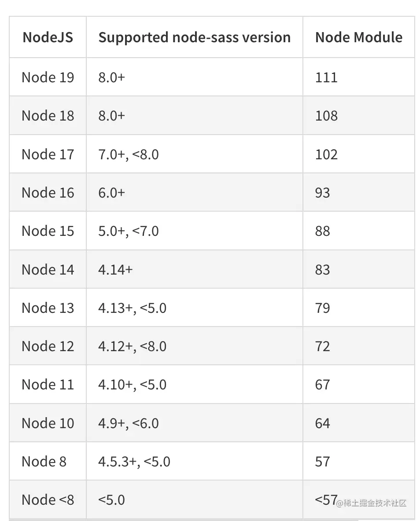Viewport: 420px width, 521px height.
Task: Select the Node <8 row label
Action: 48,500
